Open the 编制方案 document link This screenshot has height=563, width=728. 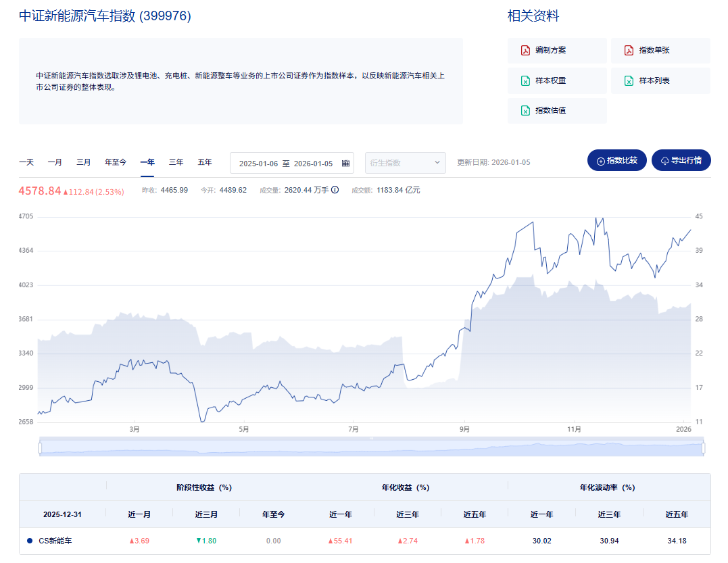(x=550, y=51)
